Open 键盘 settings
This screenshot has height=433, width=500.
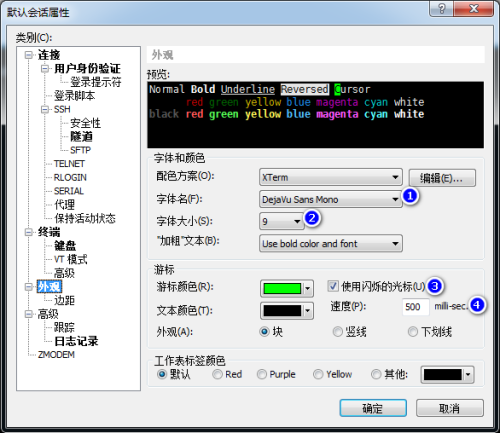pos(65,246)
